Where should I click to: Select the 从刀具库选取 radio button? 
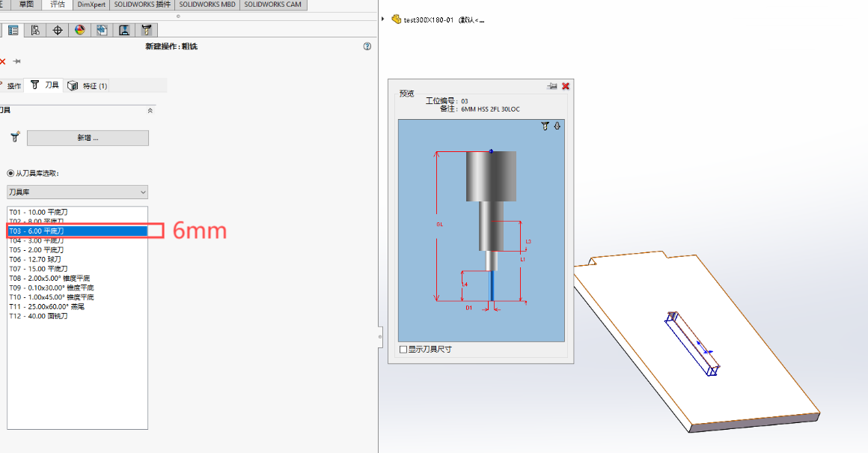(10, 173)
